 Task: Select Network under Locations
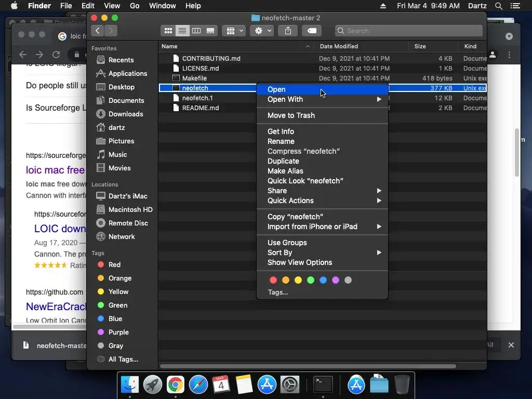pyautogui.click(x=116, y=237)
